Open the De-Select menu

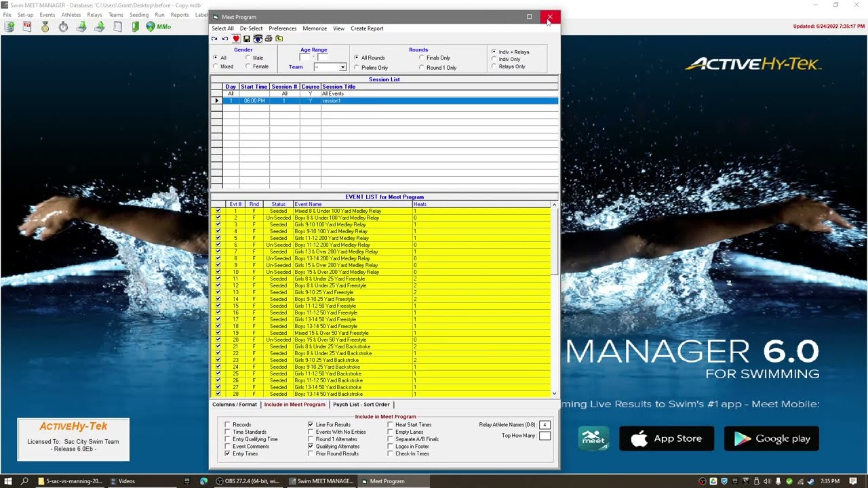252,28
